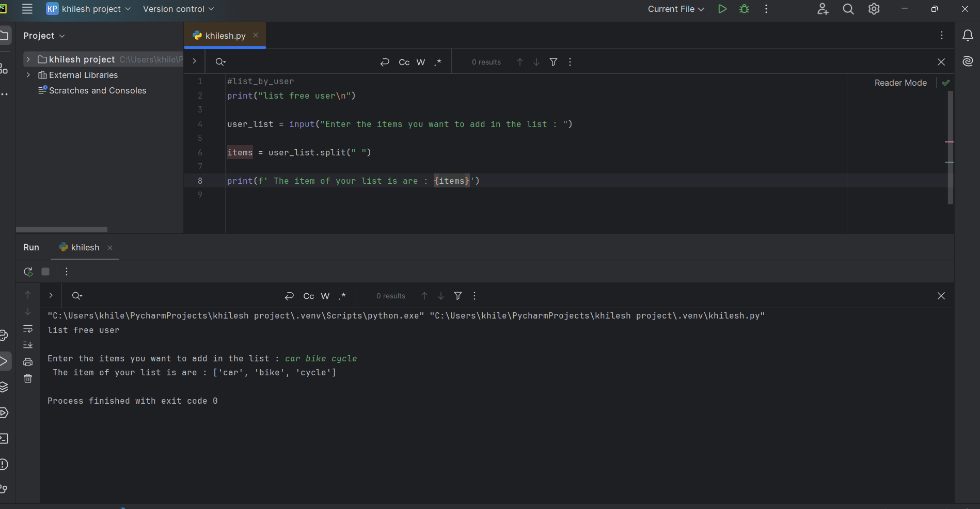Image resolution: width=980 pixels, height=509 pixels.
Task: Open IDE settings gear
Action: point(874,9)
